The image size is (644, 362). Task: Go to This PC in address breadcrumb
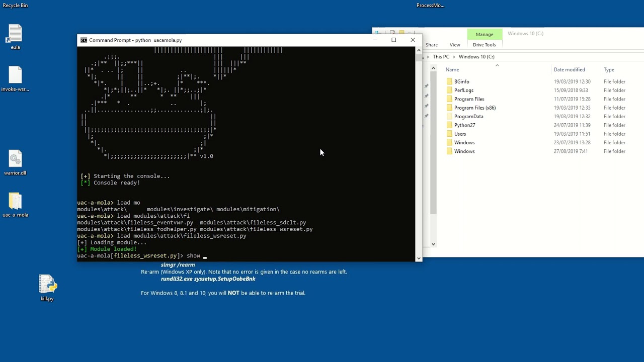point(441,57)
